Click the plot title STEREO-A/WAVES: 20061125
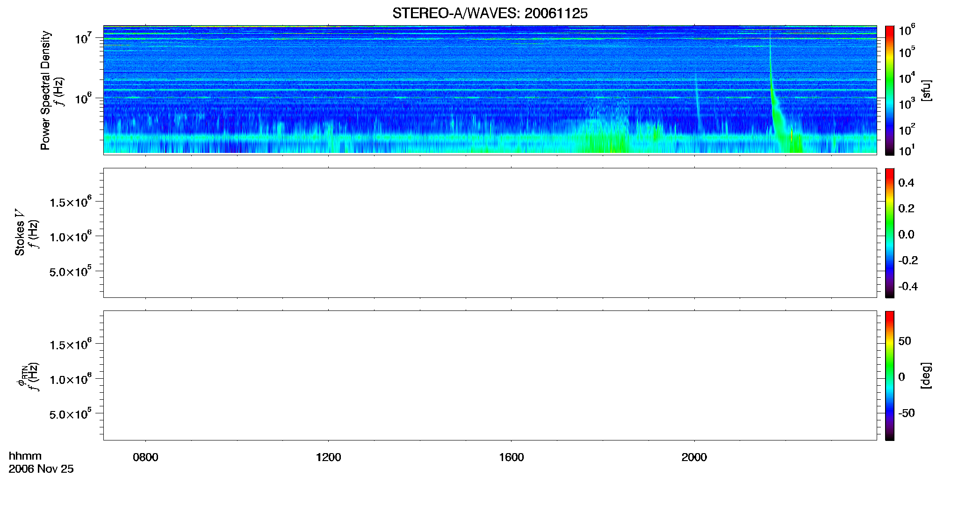The height and width of the screenshot is (505, 980). pyautogui.click(x=490, y=14)
